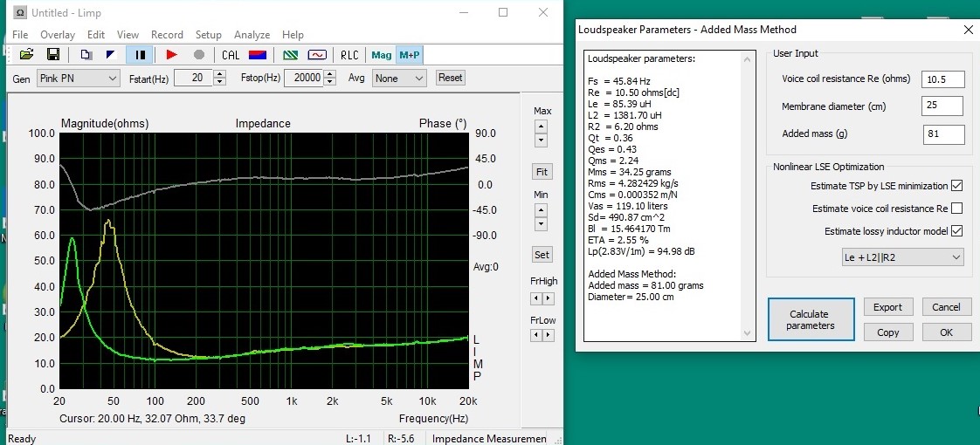980x445 pixels.
Task: Click OK in the parameters dialog
Action: tap(946, 332)
